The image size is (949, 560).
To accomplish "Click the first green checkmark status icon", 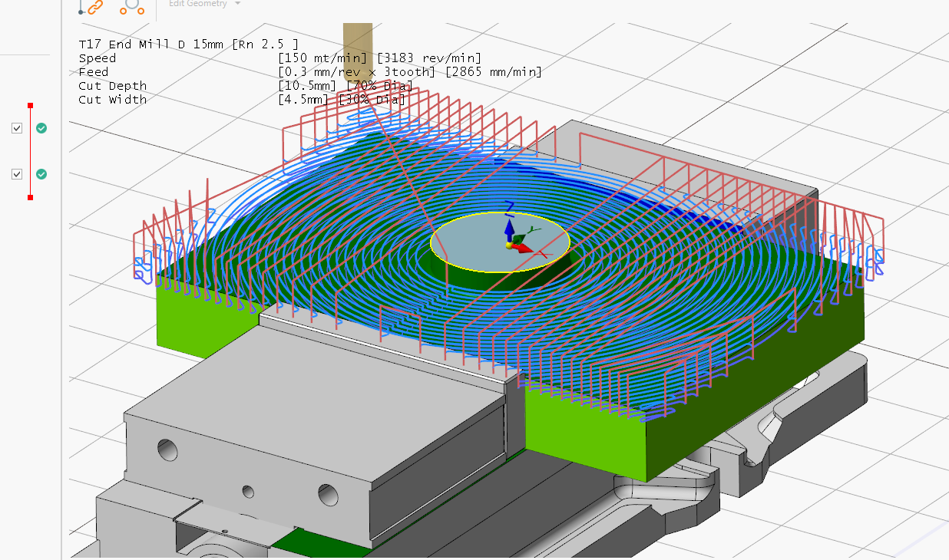I will pos(41,128).
